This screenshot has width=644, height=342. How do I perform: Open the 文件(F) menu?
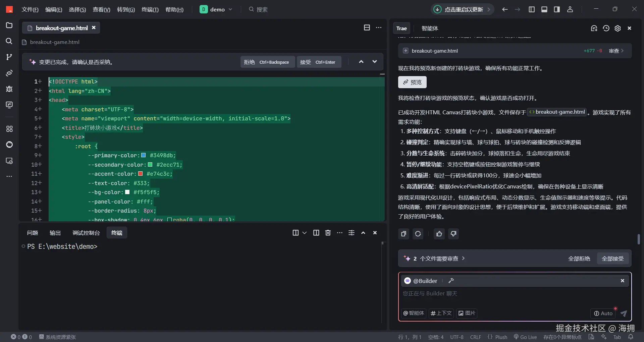pyautogui.click(x=30, y=9)
